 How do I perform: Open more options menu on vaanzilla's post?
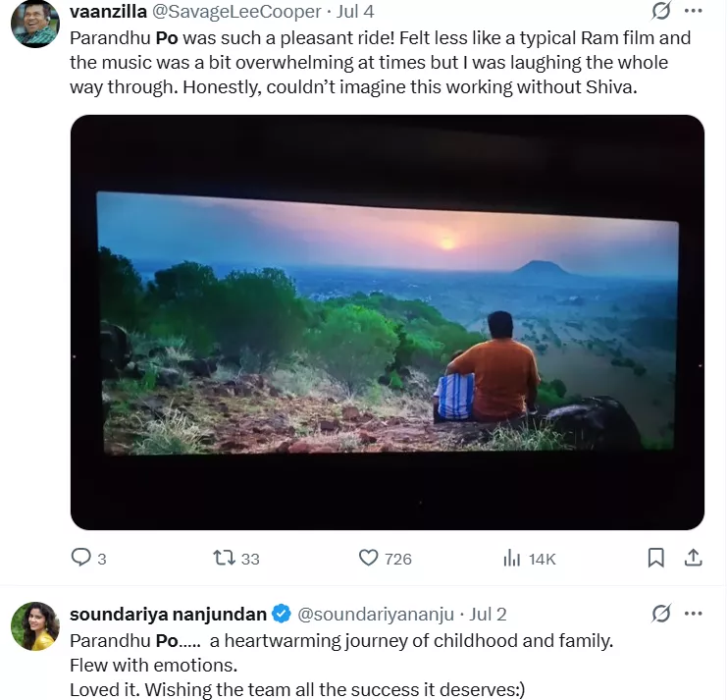(693, 11)
